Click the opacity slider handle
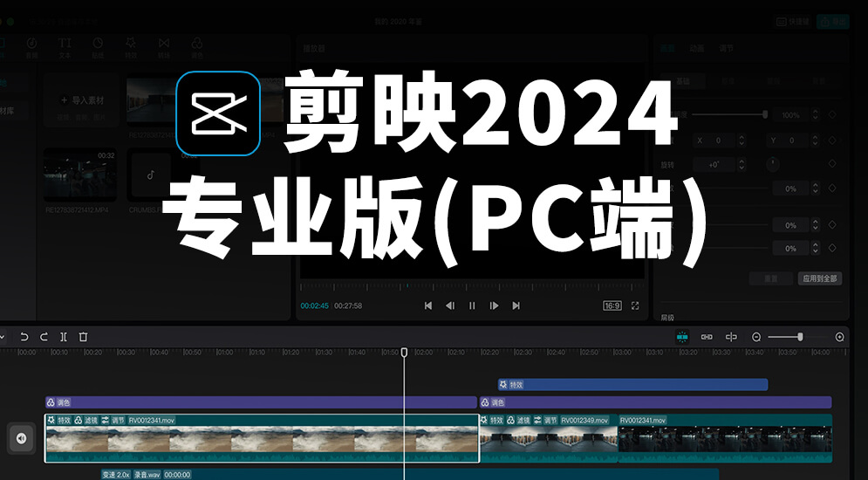Image resolution: width=868 pixels, height=480 pixels. (765, 114)
